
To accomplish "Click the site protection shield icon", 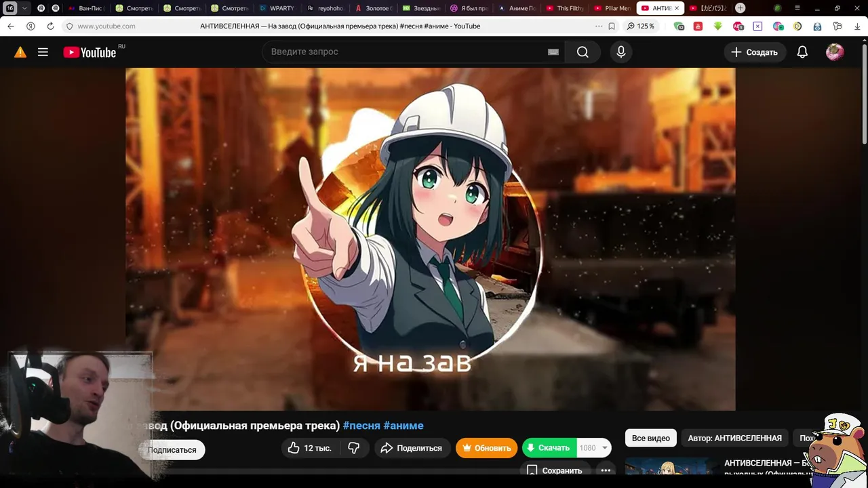I will pos(69,26).
